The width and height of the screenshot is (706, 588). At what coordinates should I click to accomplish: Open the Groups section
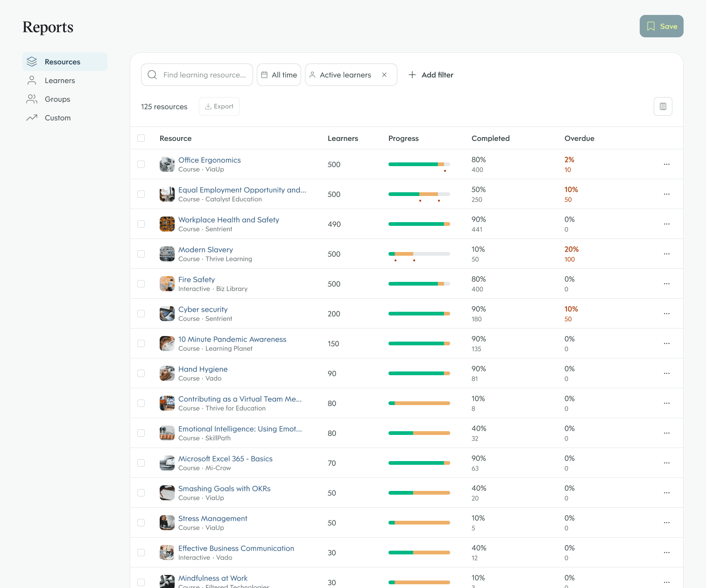57,99
